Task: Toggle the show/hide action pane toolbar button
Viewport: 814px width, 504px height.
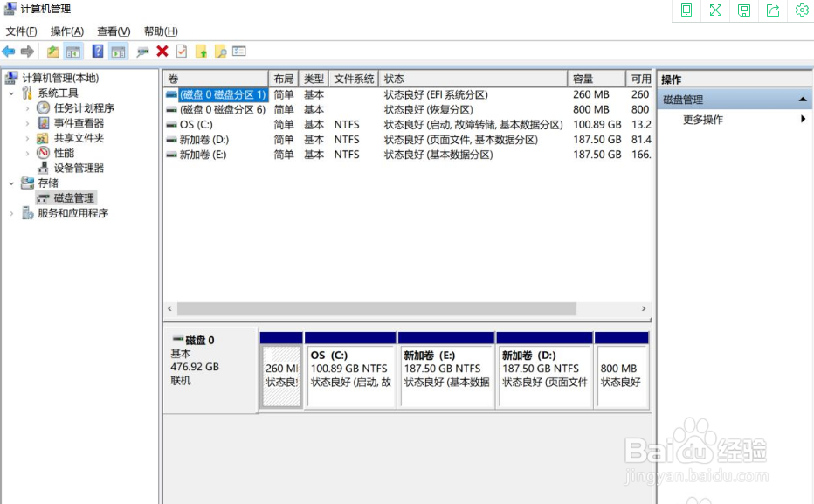Action: tap(118, 51)
